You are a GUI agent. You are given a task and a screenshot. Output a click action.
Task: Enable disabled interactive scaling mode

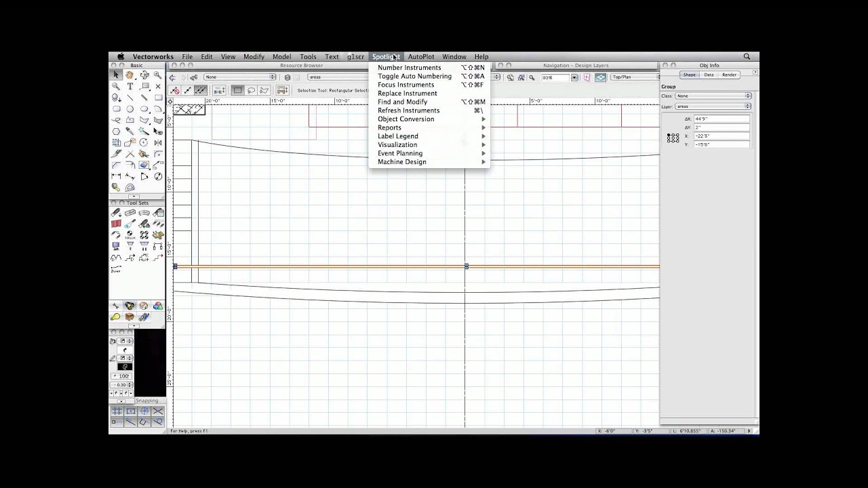pos(174,90)
